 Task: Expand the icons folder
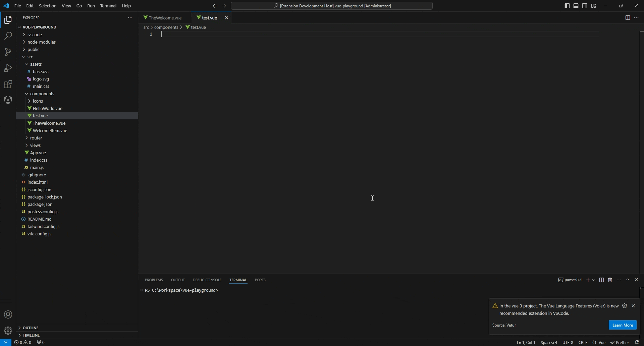(77, 101)
